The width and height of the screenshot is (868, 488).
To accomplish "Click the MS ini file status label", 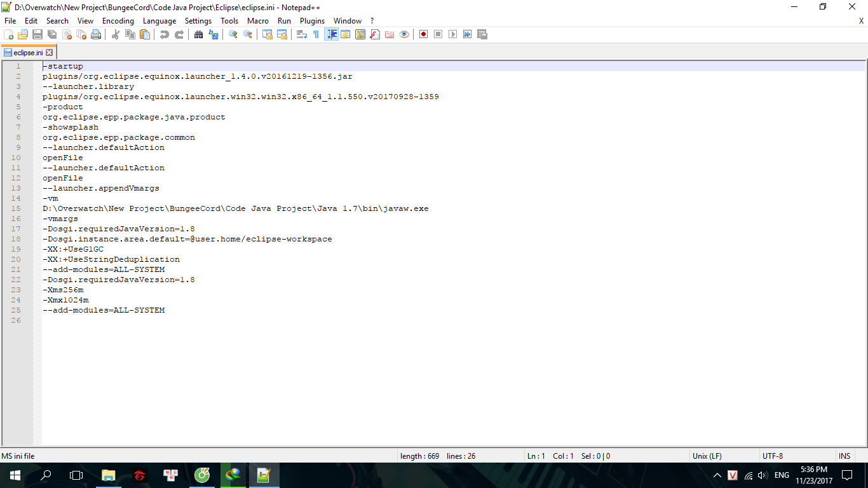I will [18, 456].
